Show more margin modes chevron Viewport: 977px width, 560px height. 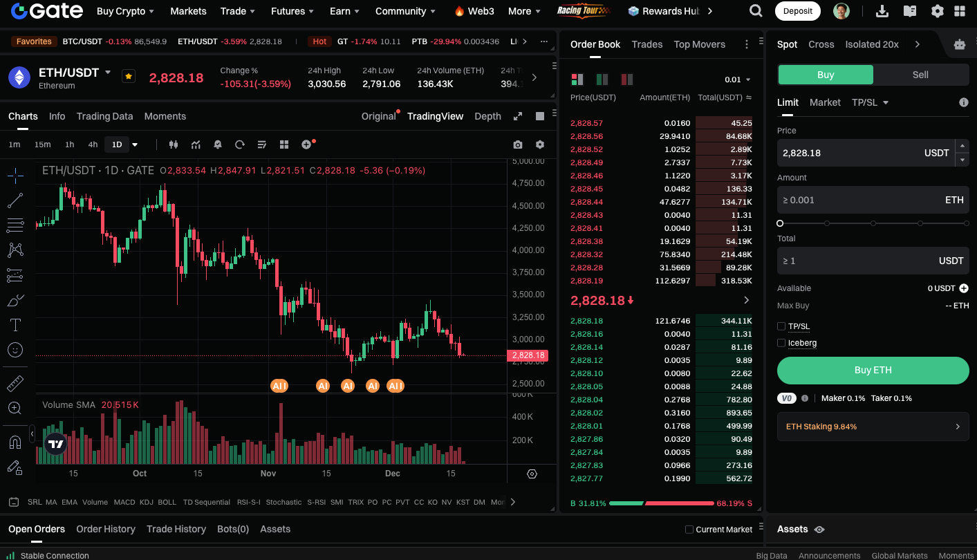(x=918, y=44)
